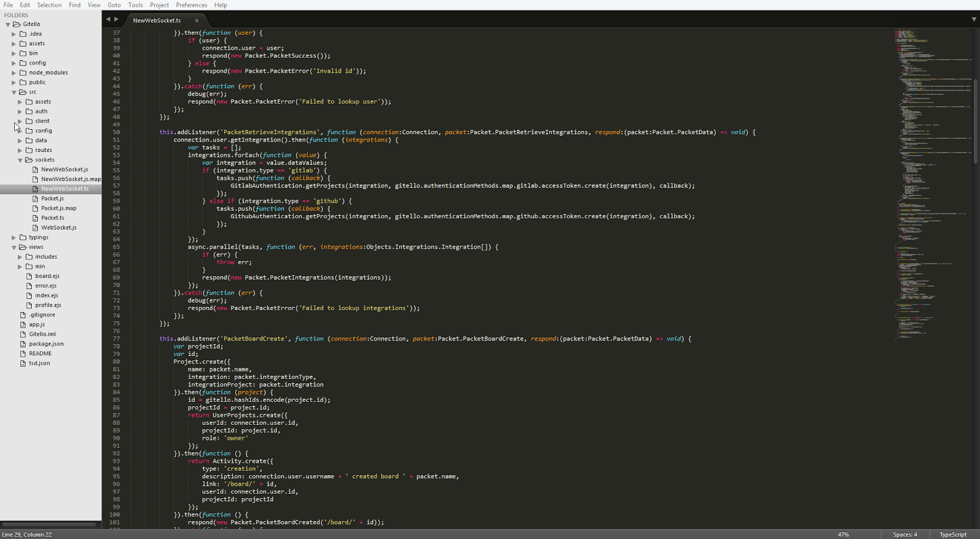The width and height of the screenshot is (980, 539).
Task: Open Gitello.iml file
Action: point(42,334)
